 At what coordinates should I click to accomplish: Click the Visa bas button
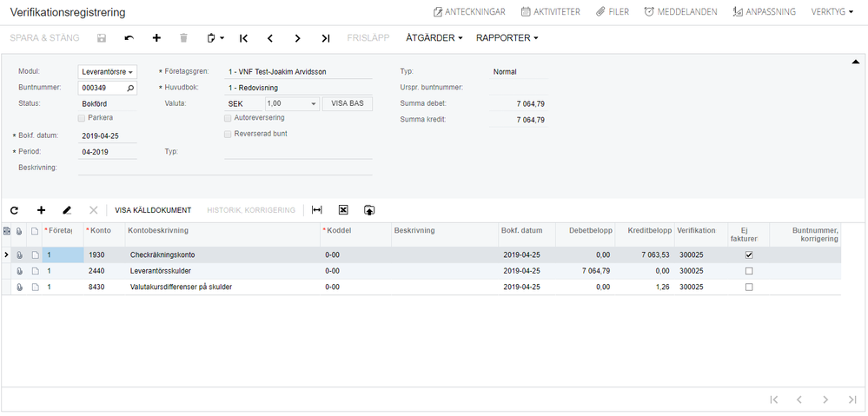pos(347,103)
